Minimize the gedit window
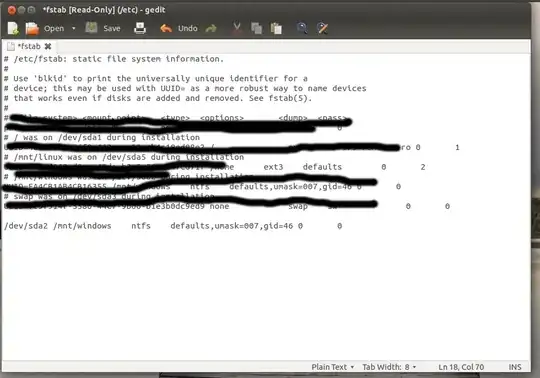The width and height of the screenshot is (540, 378). click(x=22, y=10)
